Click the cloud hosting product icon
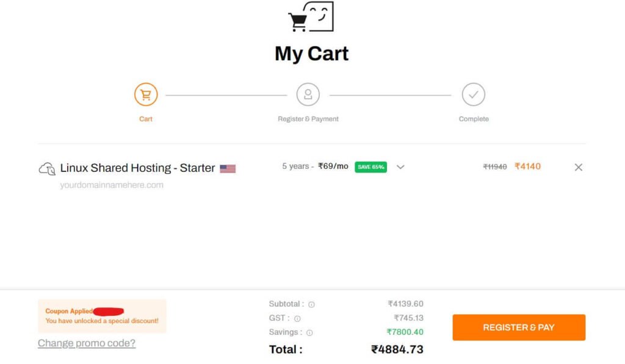 click(47, 169)
